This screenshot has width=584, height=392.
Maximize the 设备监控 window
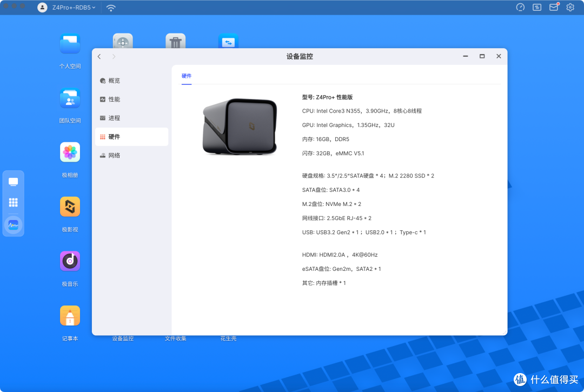point(482,56)
